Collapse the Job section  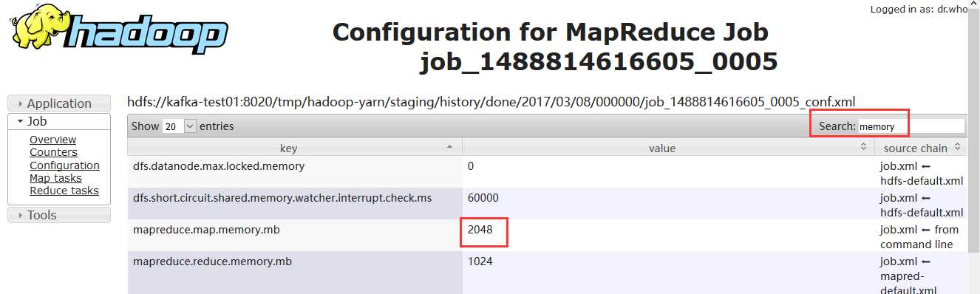click(59, 121)
